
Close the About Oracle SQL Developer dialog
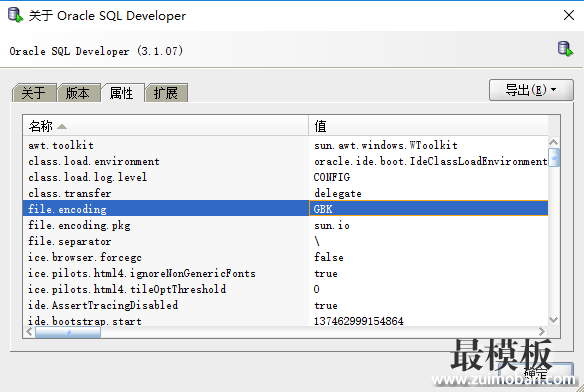[x=569, y=15]
